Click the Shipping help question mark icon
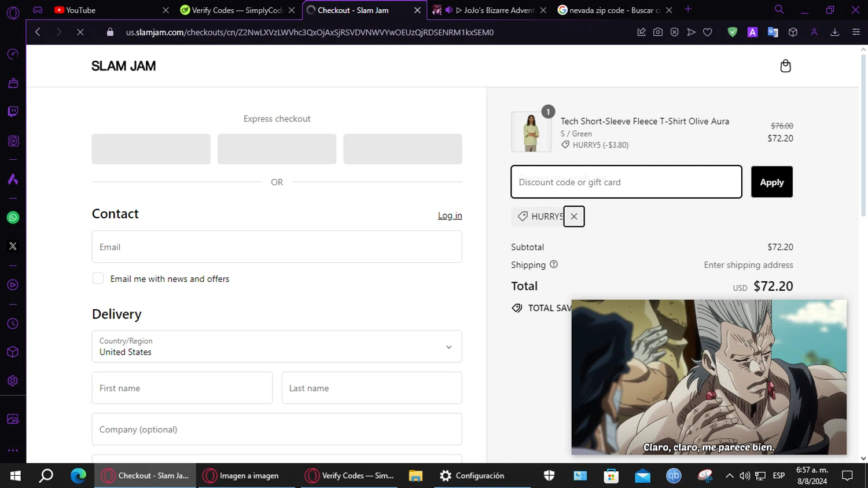 [x=554, y=265]
